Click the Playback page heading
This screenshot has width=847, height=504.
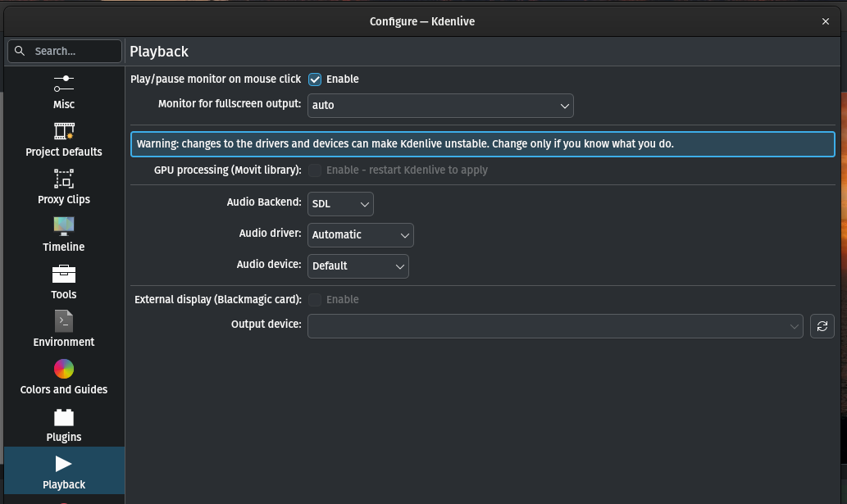click(x=159, y=52)
